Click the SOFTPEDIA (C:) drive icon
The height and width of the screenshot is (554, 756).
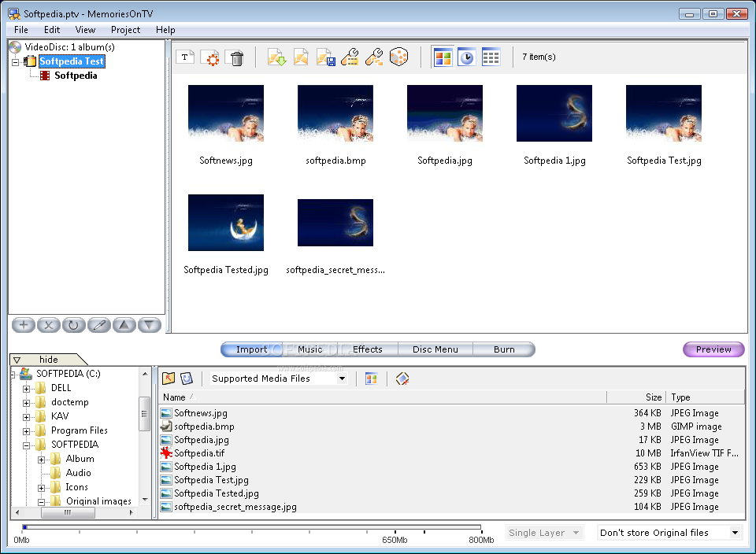25,373
